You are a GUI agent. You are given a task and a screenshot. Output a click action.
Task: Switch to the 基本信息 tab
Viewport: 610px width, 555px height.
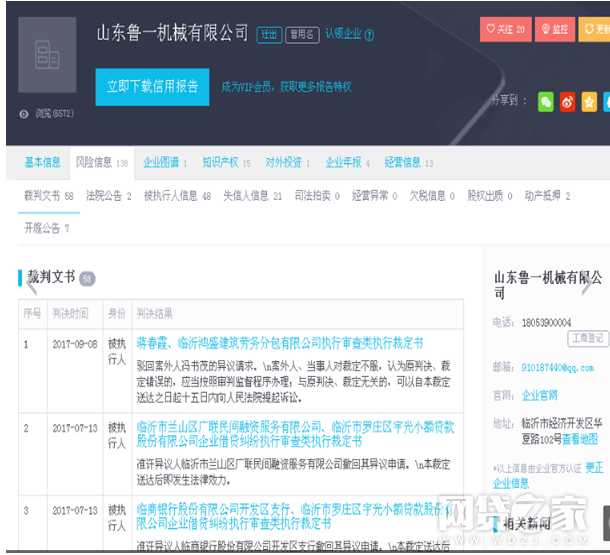[x=42, y=162]
